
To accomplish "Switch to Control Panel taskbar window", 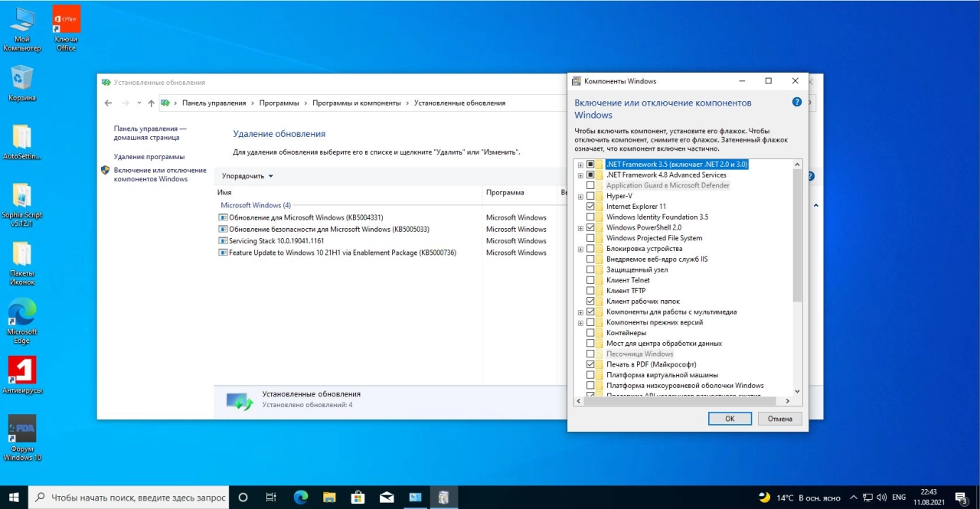I will pyautogui.click(x=415, y=498).
